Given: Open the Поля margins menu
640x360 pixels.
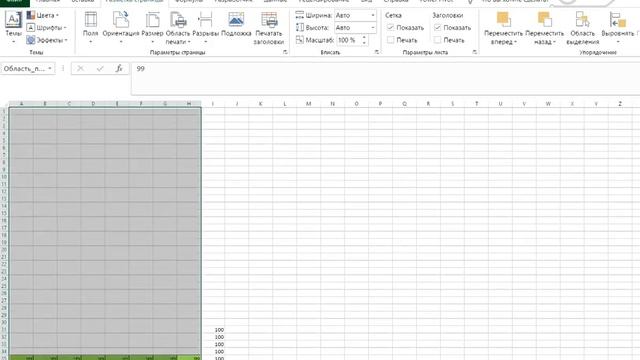Looking at the screenshot, I should coord(90,28).
